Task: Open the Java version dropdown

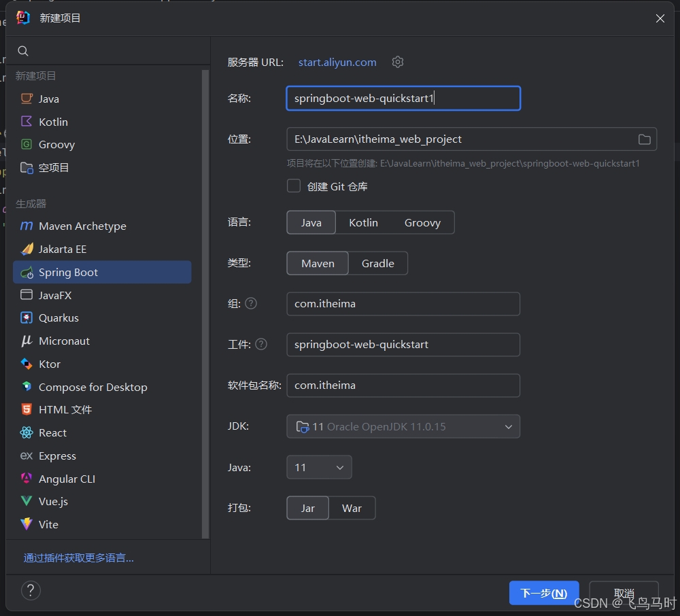Action: pyautogui.click(x=319, y=467)
